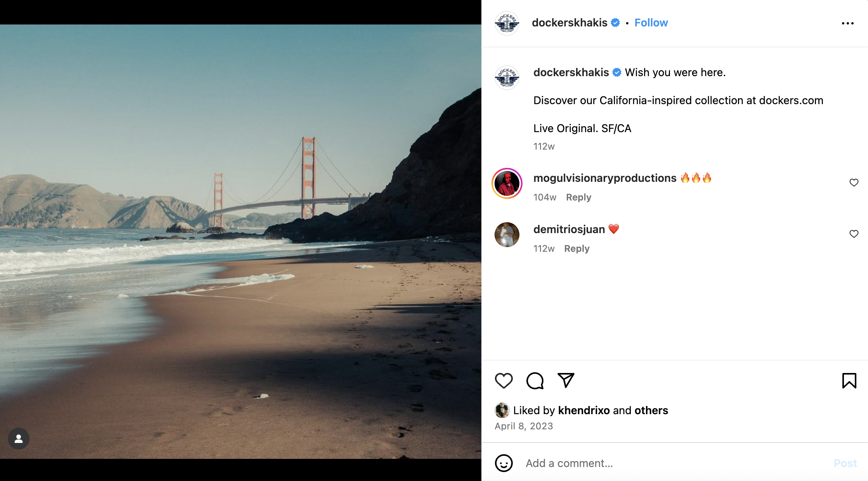Reply to demitriosjuan's heart comment
The width and height of the screenshot is (868, 481).
pyautogui.click(x=576, y=249)
